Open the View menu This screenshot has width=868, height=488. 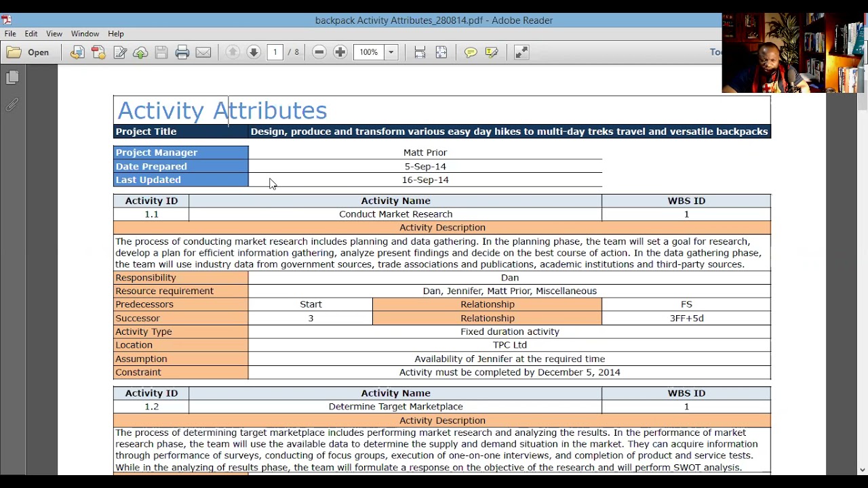tap(54, 33)
